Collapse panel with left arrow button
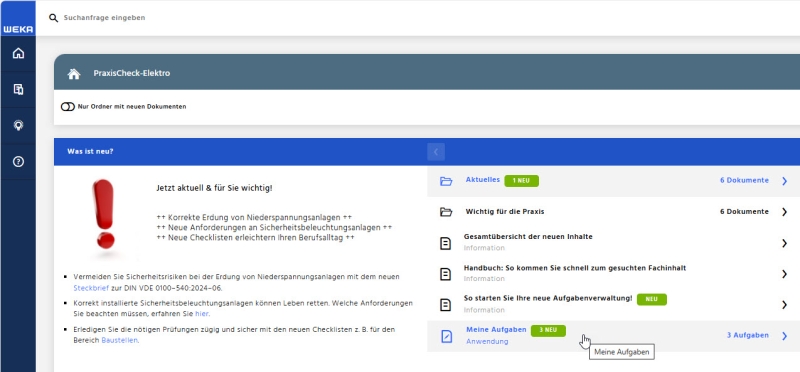This screenshot has width=800, height=372. coord(436,152)
